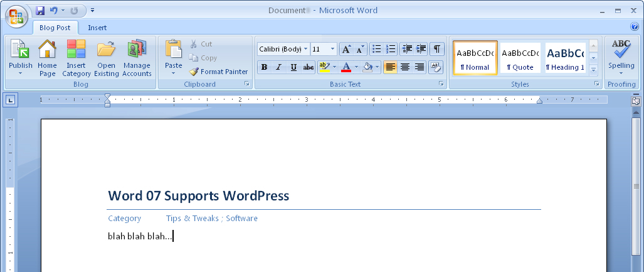This screenshot has height=272, width=644.
Task: Apply yellow text highlight color
Action: [324, 67]
